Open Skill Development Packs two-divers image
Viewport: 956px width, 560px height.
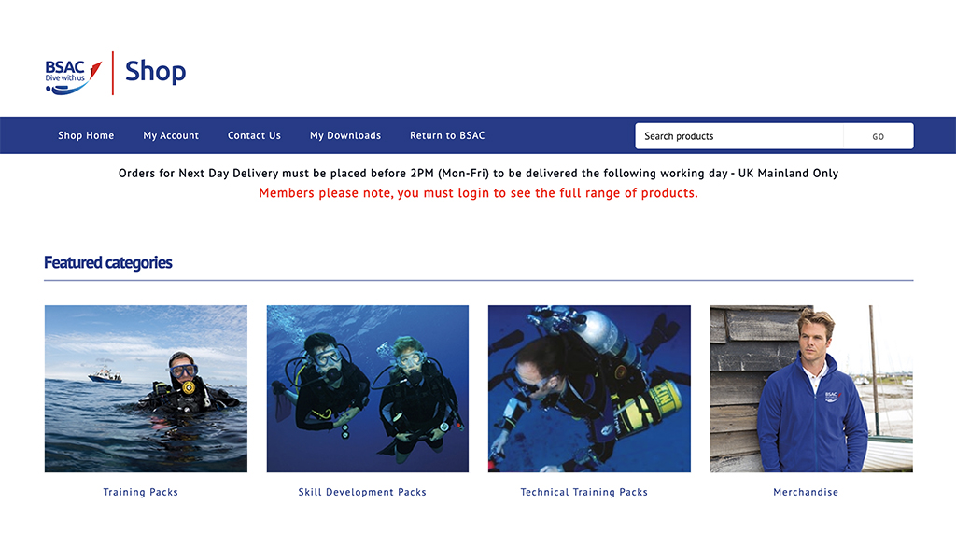(x=368, y=389)
